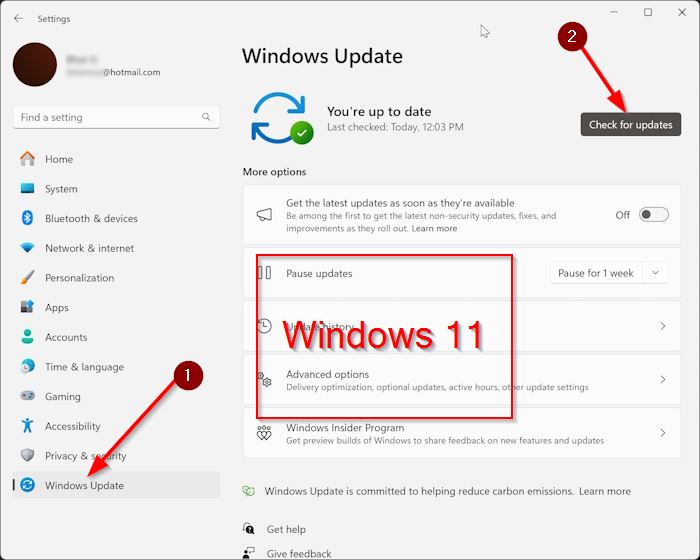The height and width of the screenshot is (560, 700).
Task: Click the Apps icon in sidebar
Action: [x=27, y=307]
